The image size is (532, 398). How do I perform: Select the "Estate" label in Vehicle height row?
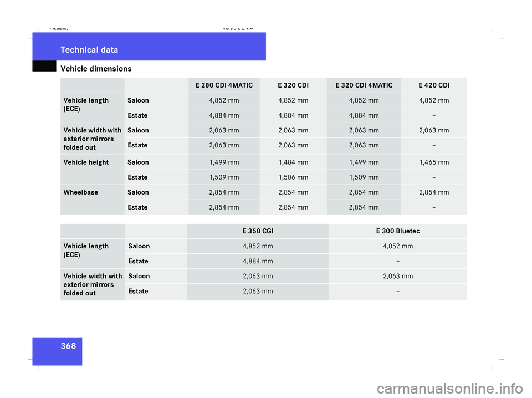click(137, 177)
